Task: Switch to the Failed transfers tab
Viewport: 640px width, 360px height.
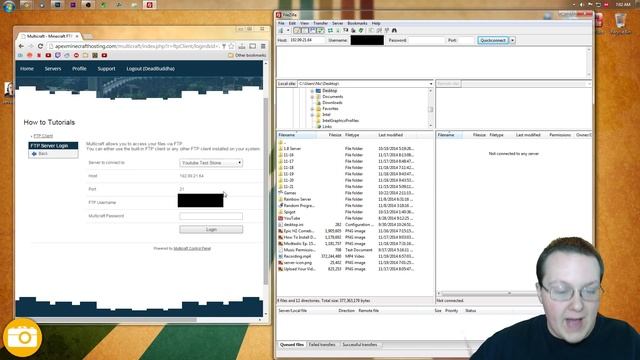Action: tap(322, 345)
